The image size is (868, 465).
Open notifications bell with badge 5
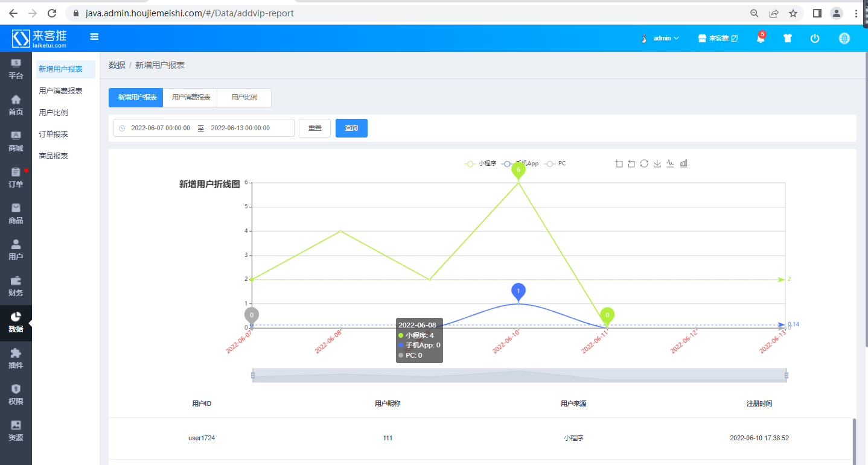761,38
